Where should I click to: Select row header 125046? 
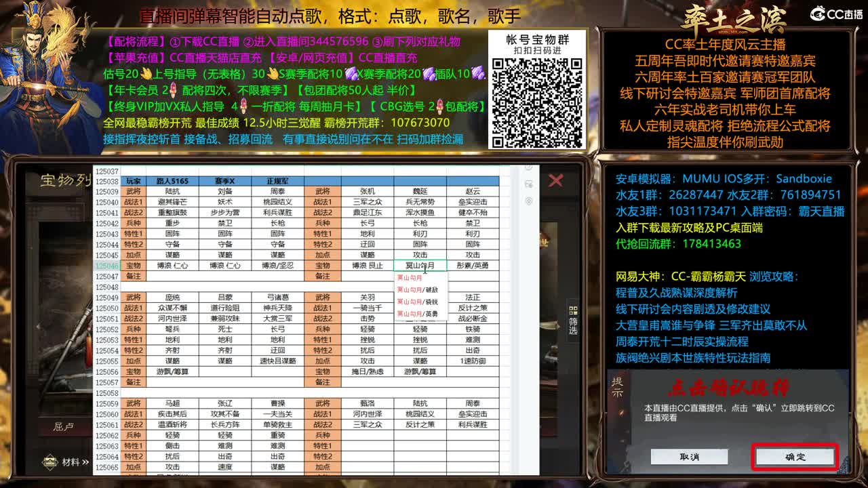107,266
